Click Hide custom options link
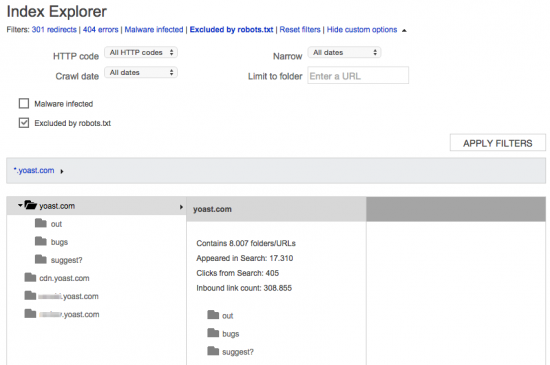550x365 pixels. point(362,30)
